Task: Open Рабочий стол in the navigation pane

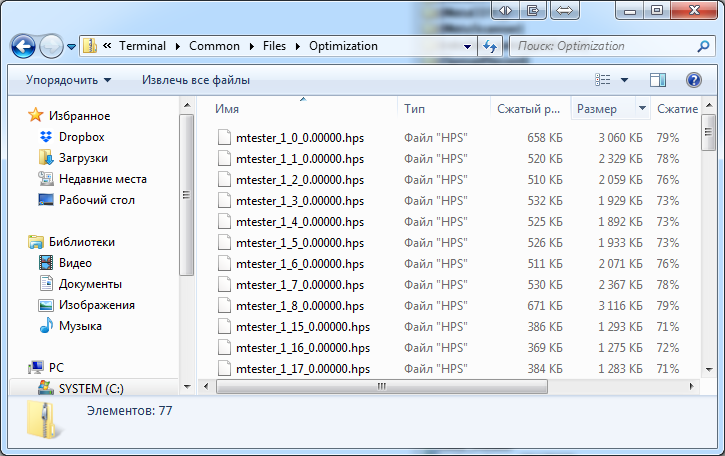Action: [x=97, y=200]
